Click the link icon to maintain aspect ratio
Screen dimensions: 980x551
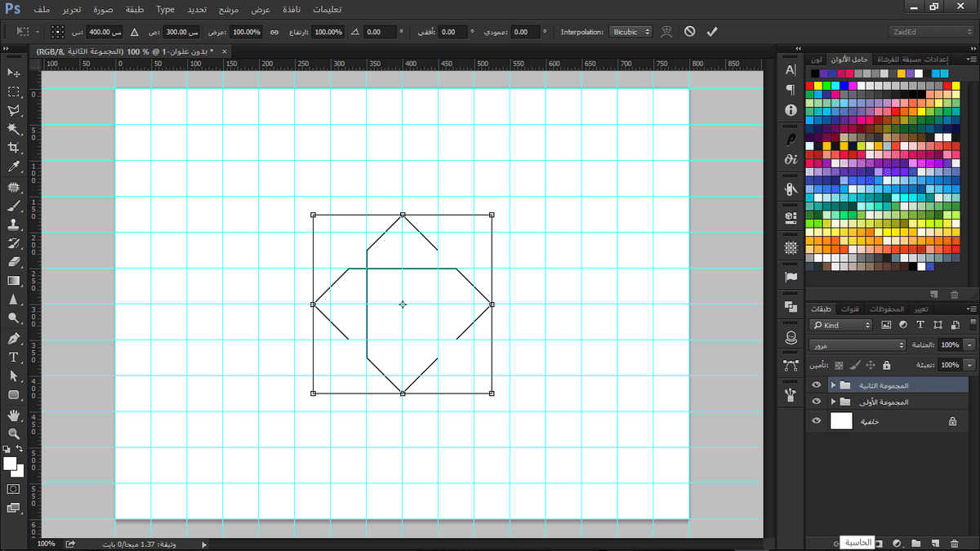click(274, 32)
